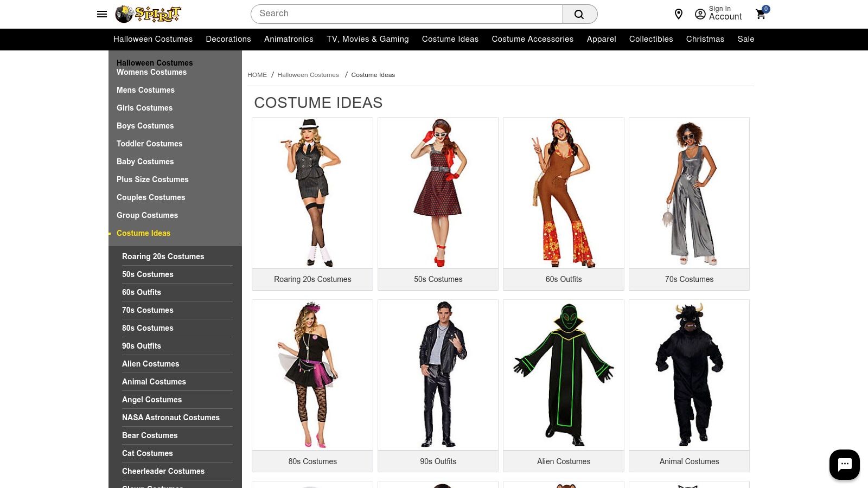868x488 pixels.
Task: Open Cheerleader Costumes sidebar link
Action: pos(163,471)
